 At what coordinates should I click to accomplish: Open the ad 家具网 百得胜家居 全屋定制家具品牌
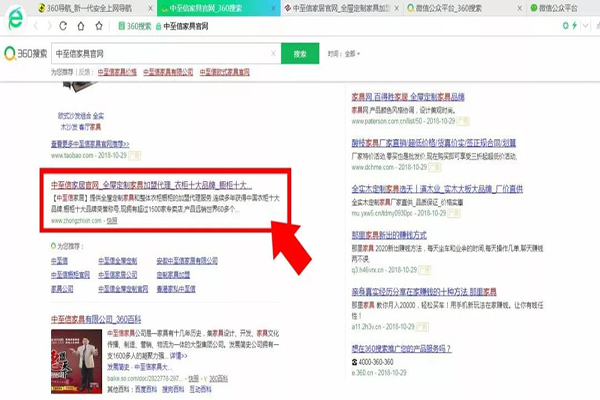coord(408,97)
